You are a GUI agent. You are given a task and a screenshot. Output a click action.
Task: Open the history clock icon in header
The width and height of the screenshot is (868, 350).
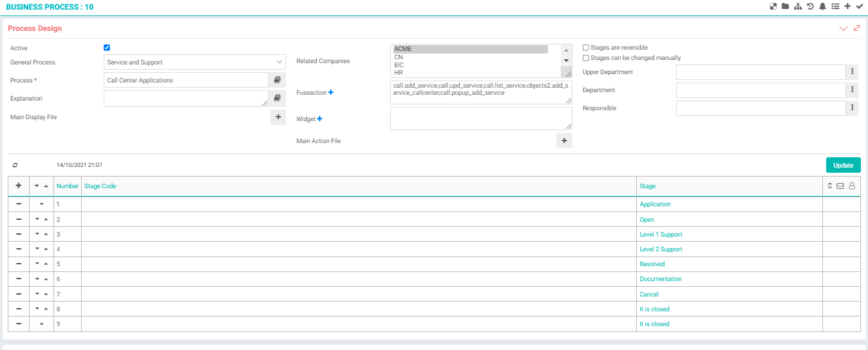(810, 6)
